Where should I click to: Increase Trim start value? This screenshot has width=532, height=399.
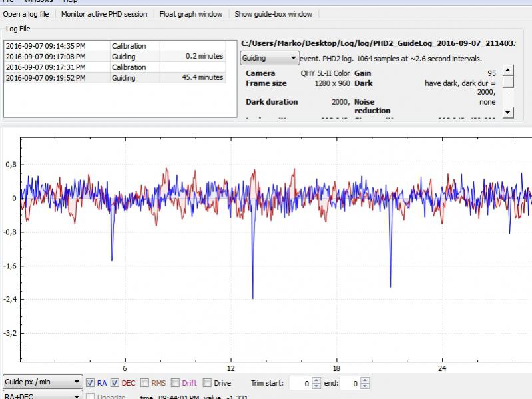(316, 380)
